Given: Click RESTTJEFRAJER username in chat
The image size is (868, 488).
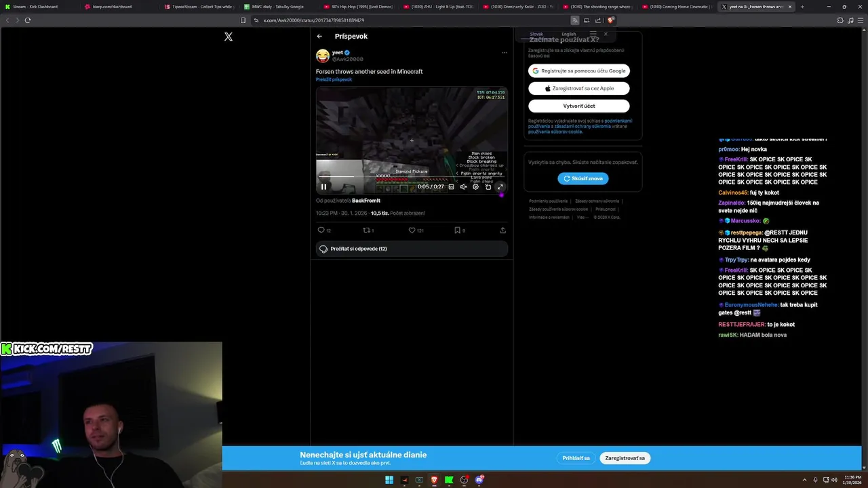Looking at the screenshot, I should (x=742, y=325).
